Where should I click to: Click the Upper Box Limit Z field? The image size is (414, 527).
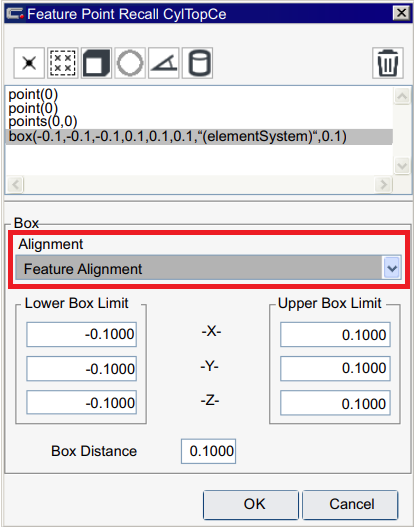(335, 403)
